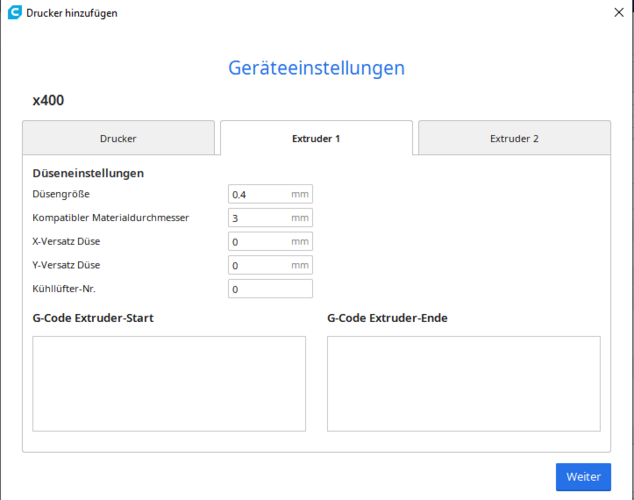Click the Düseneinstellungen section title
634x500 pixels.
[88, 173]
